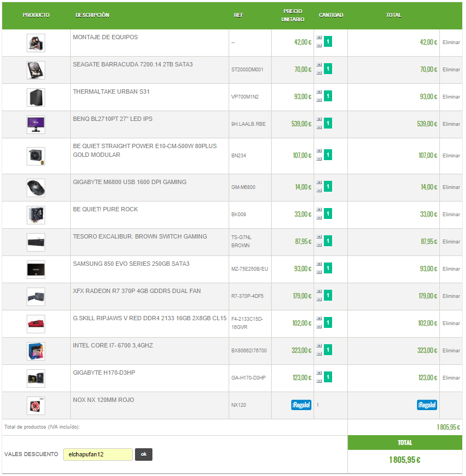
Task: Remove XFX Radeon R7 370P from cart
Action: click(x=451, y=296)
